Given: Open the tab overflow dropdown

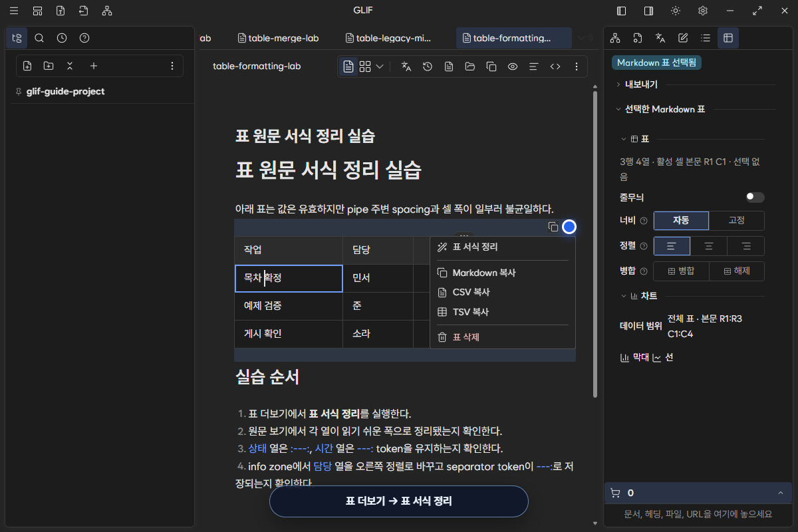Looking at the screenshot, I should [x=585, y=39].
